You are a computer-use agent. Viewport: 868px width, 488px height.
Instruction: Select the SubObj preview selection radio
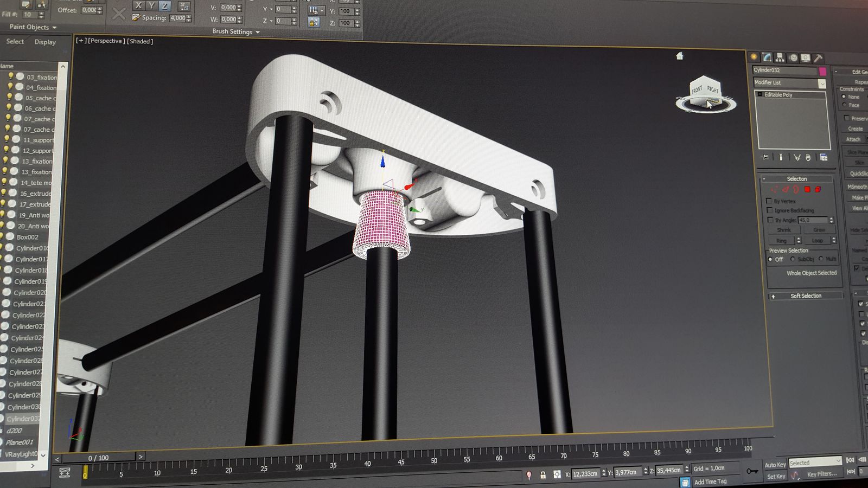[793, 259]
